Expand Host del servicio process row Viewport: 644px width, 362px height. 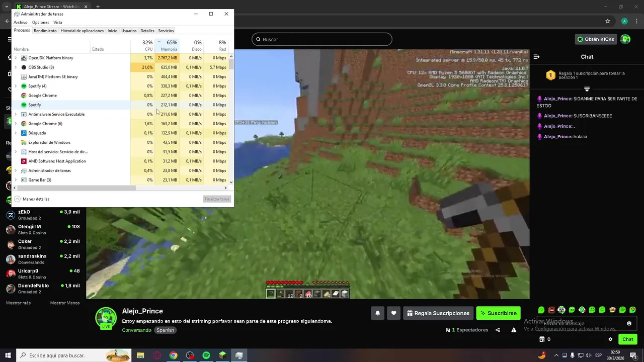point(16,152)
